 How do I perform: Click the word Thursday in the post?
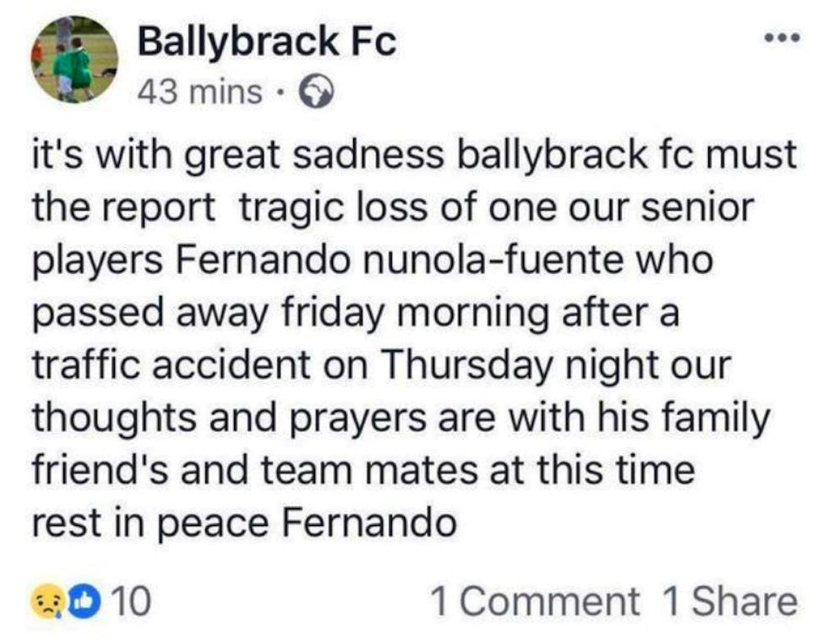point(466,365)
